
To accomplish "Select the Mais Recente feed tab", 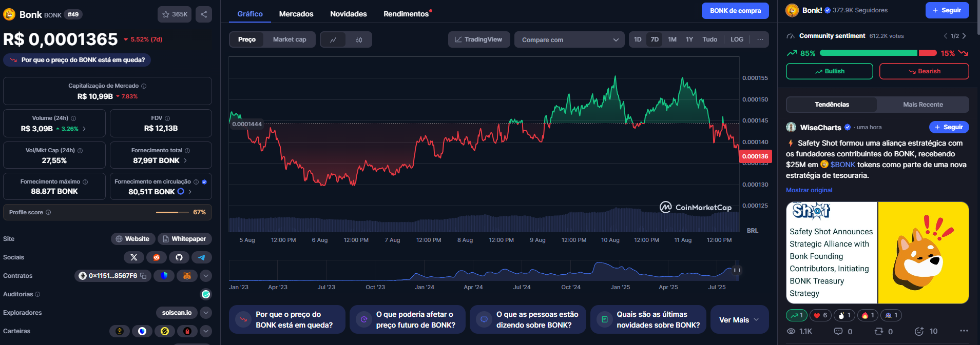I will [x=923, y=105].
